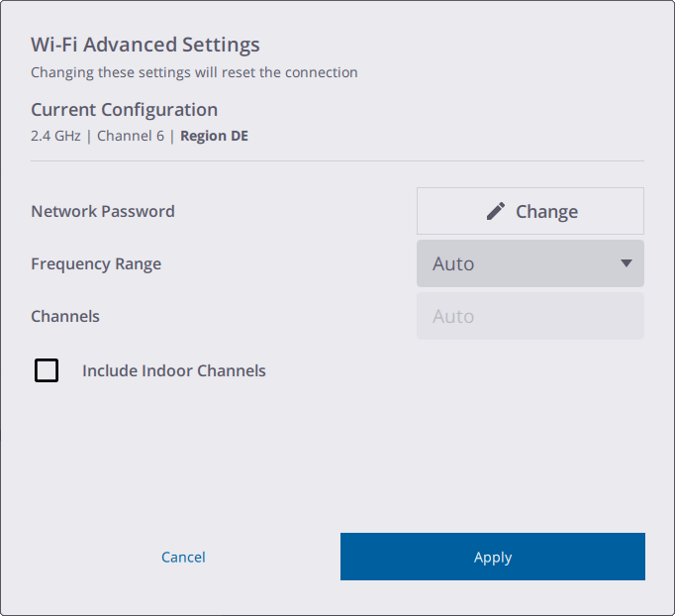Enable the Include Indoor Channels checkbox
Image resolution: width=675 pixels, height=616 pixels.
[x=47, y=370]
